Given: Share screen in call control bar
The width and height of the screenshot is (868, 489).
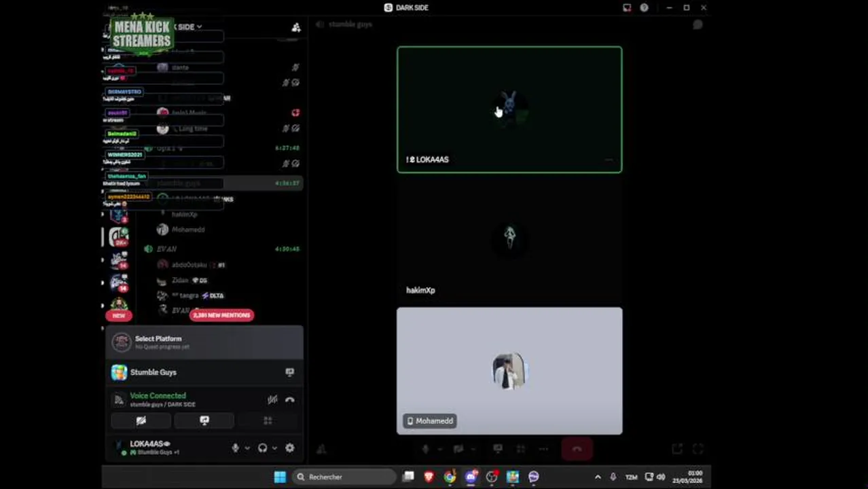Looking at the screenshot, I should click(498, 449).
